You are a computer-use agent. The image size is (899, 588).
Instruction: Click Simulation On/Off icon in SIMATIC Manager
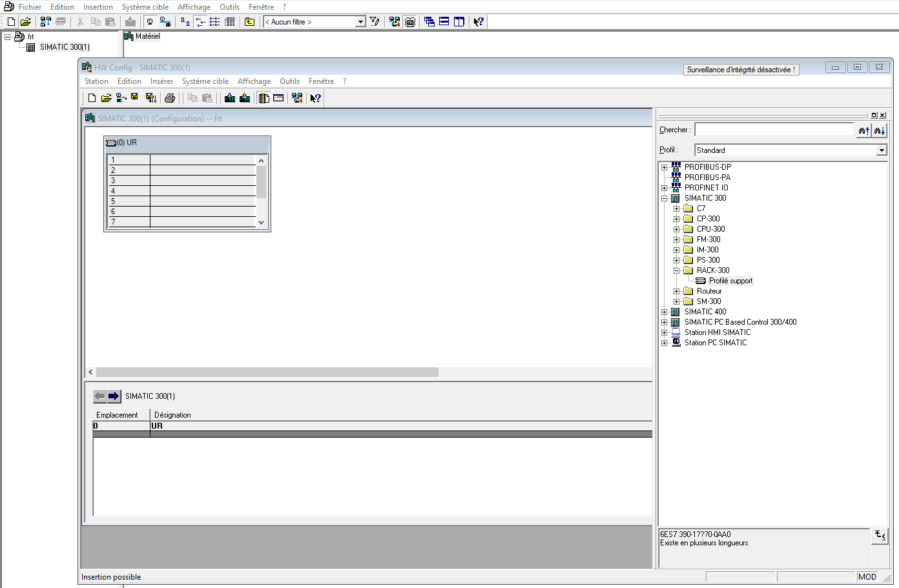coord(409,21)
